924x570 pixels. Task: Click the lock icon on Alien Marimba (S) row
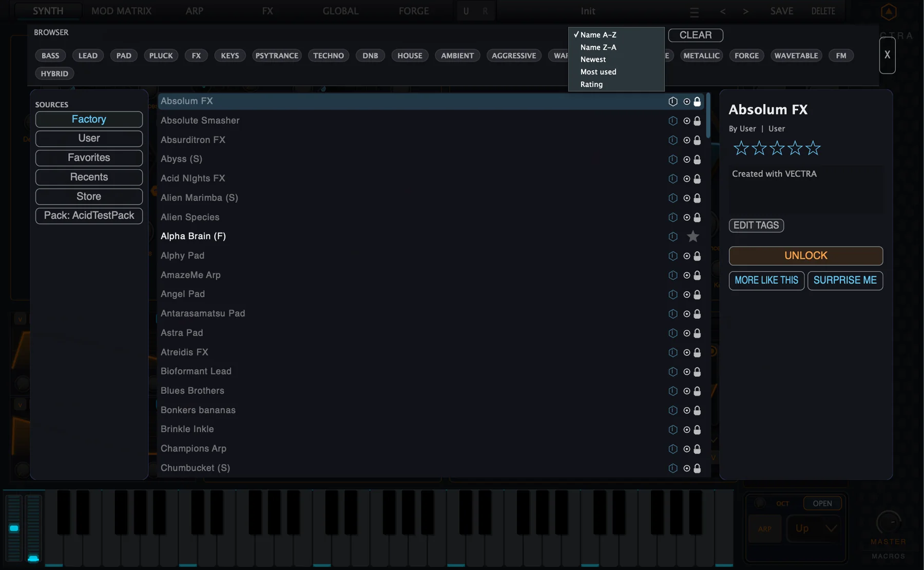coord(697,198)
